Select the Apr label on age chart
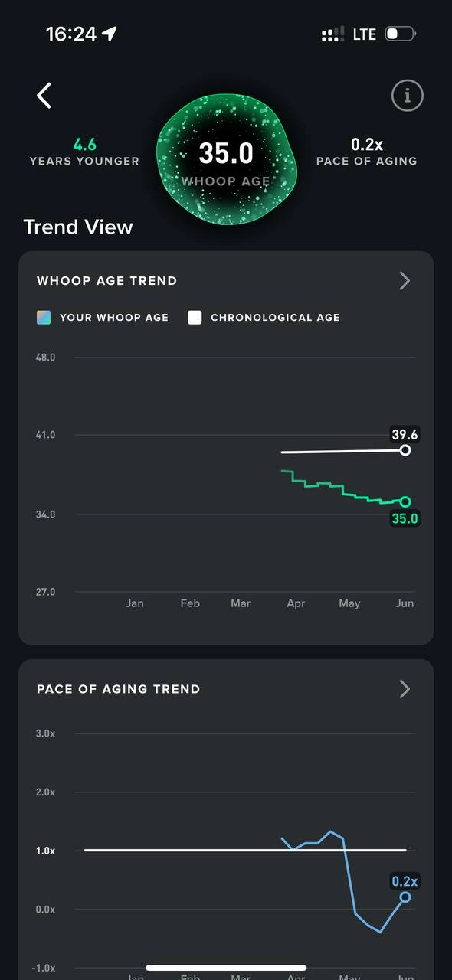The image size is (452, 980). coord(296,603)
